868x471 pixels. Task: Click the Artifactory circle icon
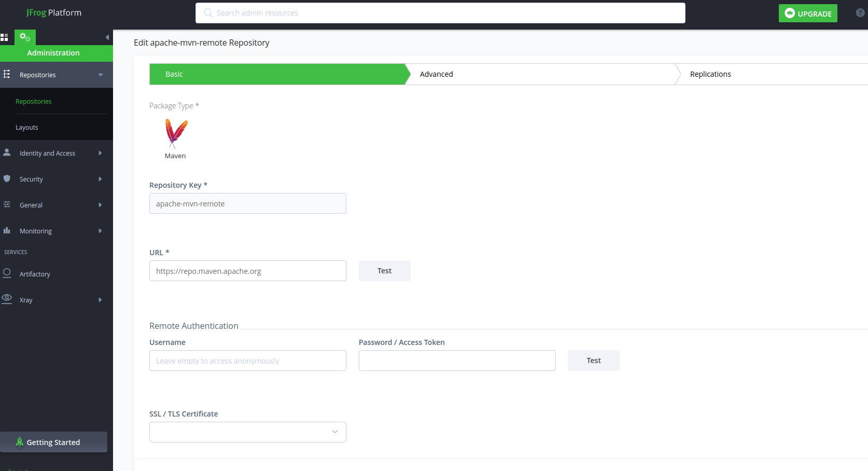7,273
